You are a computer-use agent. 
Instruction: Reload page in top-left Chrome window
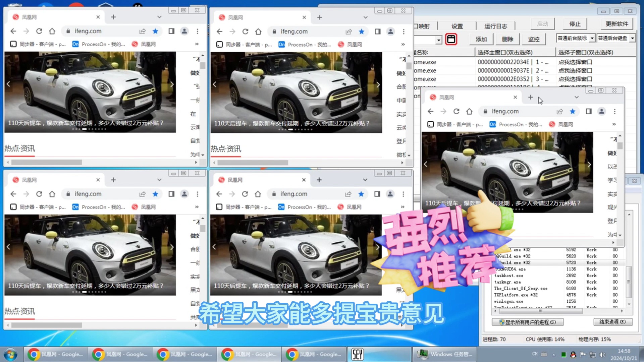click(39, 31)
